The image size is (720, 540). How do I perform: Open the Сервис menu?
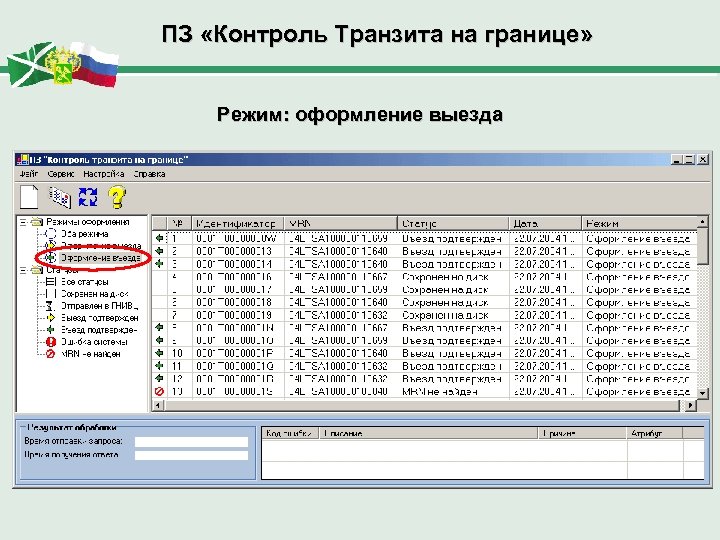(x=61, y=174)
